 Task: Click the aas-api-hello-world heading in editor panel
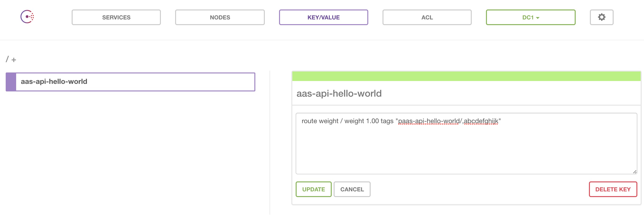(x=339, y=94)
